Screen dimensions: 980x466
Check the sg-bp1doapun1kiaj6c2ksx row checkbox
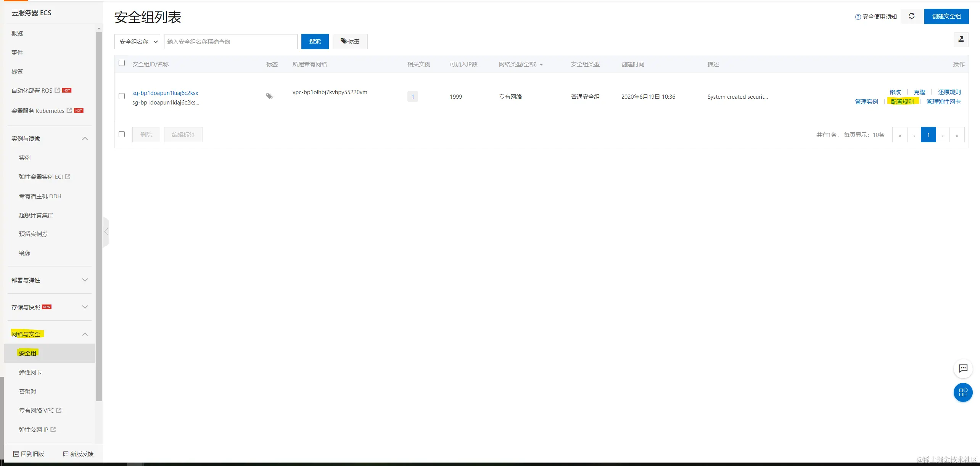pyautogui.click(x=122, y=96)
